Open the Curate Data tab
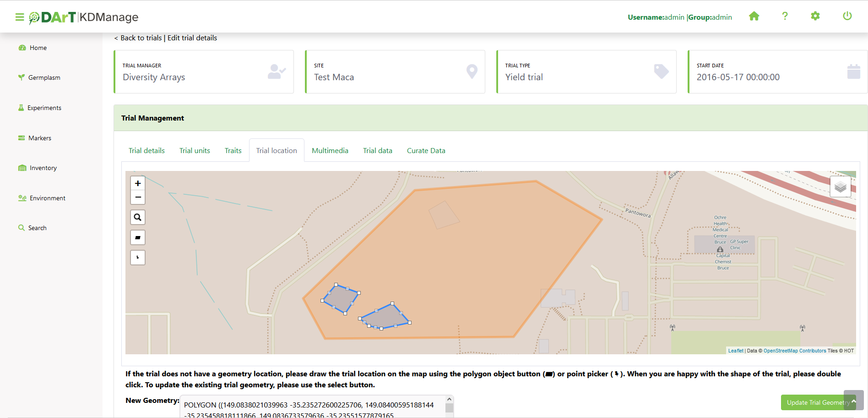The width and height of the screenshot is (868, 418). [426, 151]
